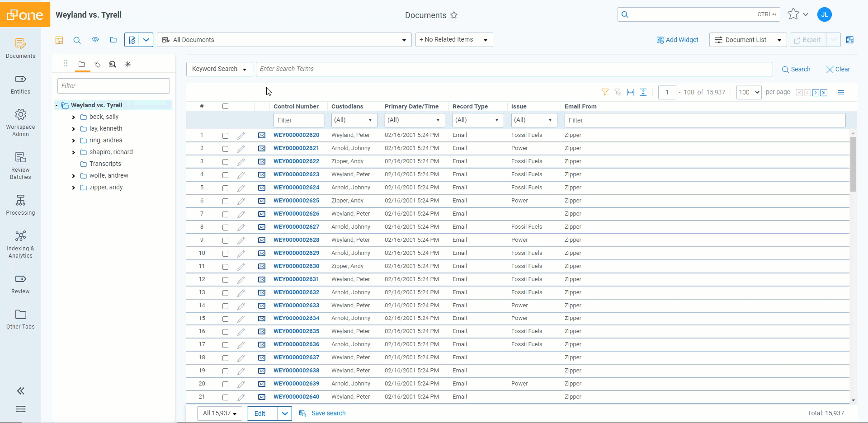Viewport: 868px width, 423px height.
Task: Switch to the folders tab in browser pane
Action: click(81, 65)
